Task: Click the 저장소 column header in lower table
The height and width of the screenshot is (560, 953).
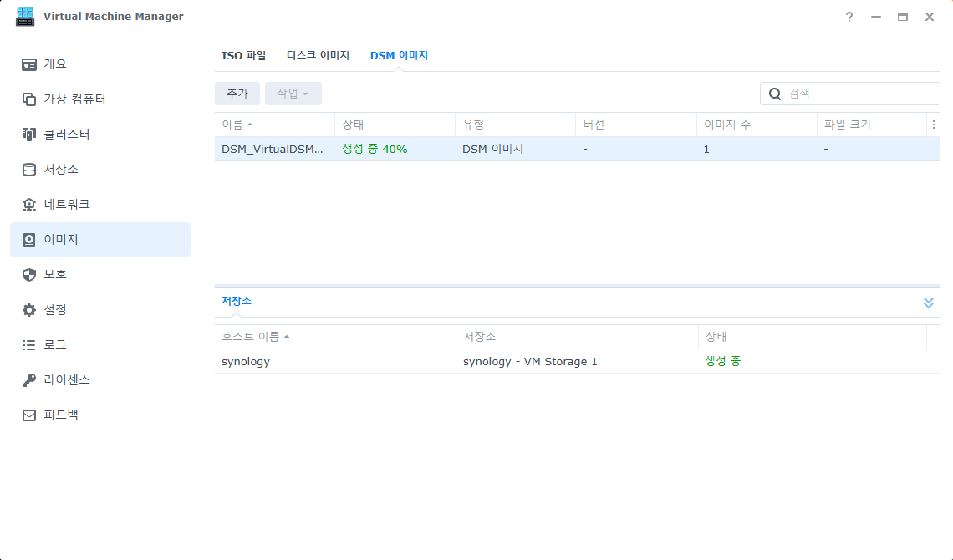Action: (x=577, y=337)
